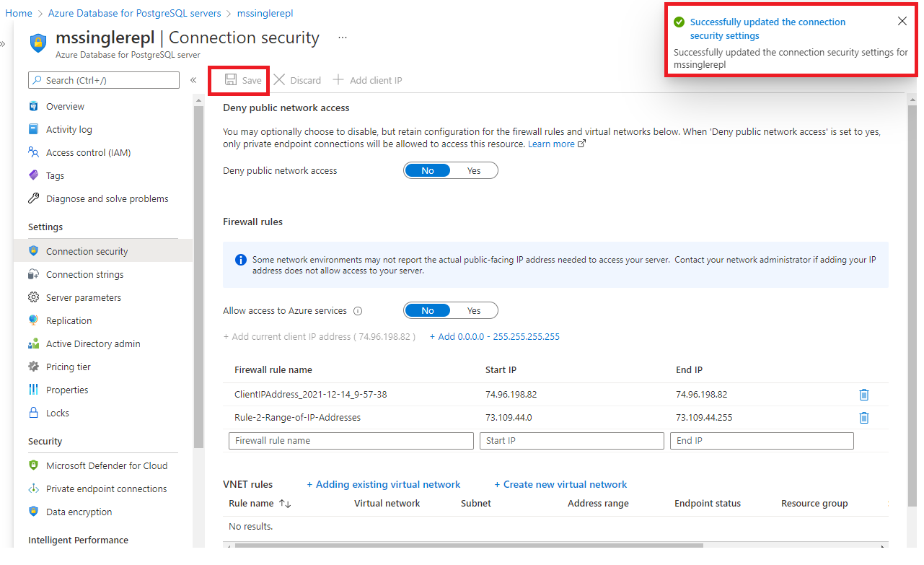Click the Connection security shield icon
The image size is (924, 565).
point(33,251)
